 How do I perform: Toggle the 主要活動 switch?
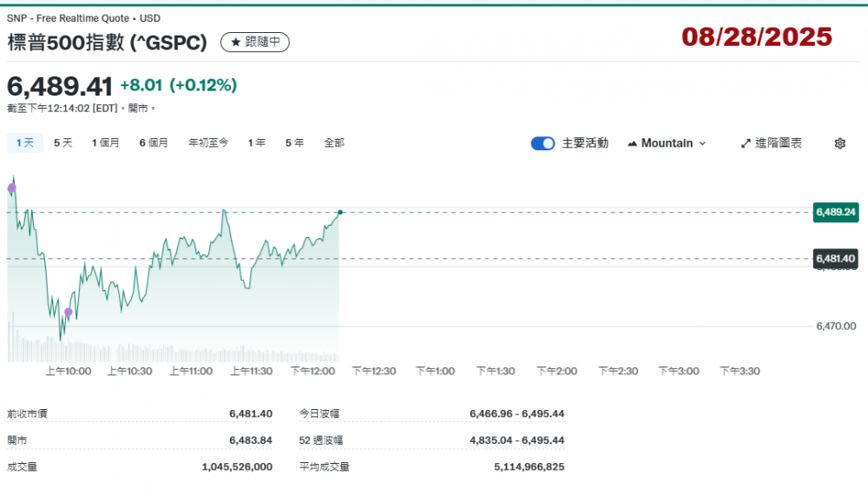click(542, 143)
